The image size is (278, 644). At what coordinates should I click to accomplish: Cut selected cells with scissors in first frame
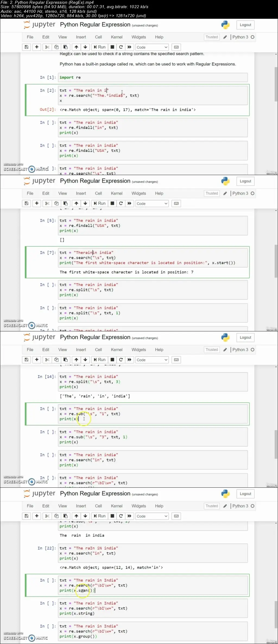click(47, 47)
